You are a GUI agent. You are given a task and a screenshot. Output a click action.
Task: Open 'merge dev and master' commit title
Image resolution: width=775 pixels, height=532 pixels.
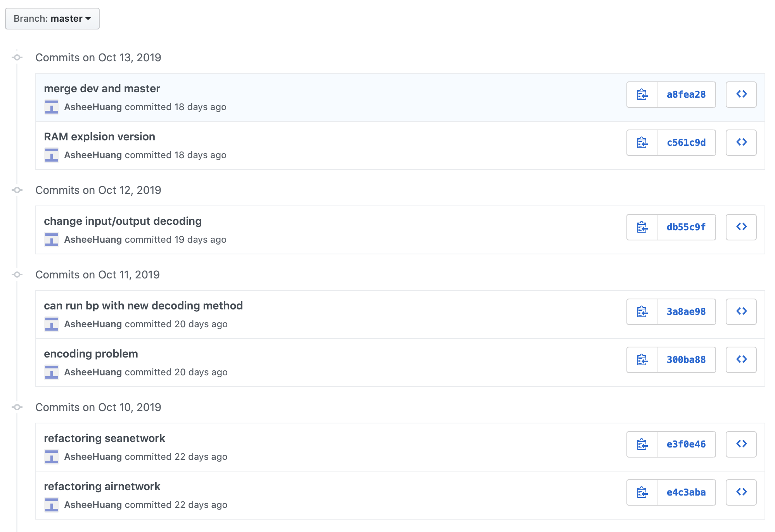coord(102,89)
